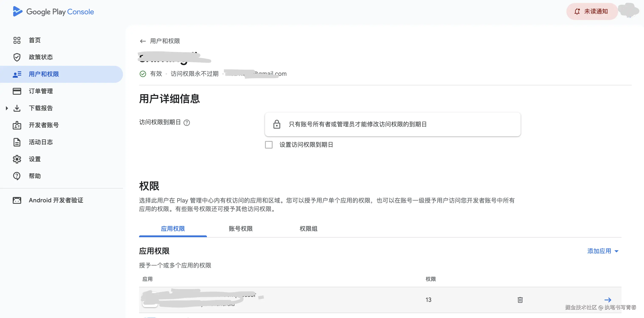644x318 pixels.
Task: Open 帮助 from the sidebar
Action: click(17, 176)
